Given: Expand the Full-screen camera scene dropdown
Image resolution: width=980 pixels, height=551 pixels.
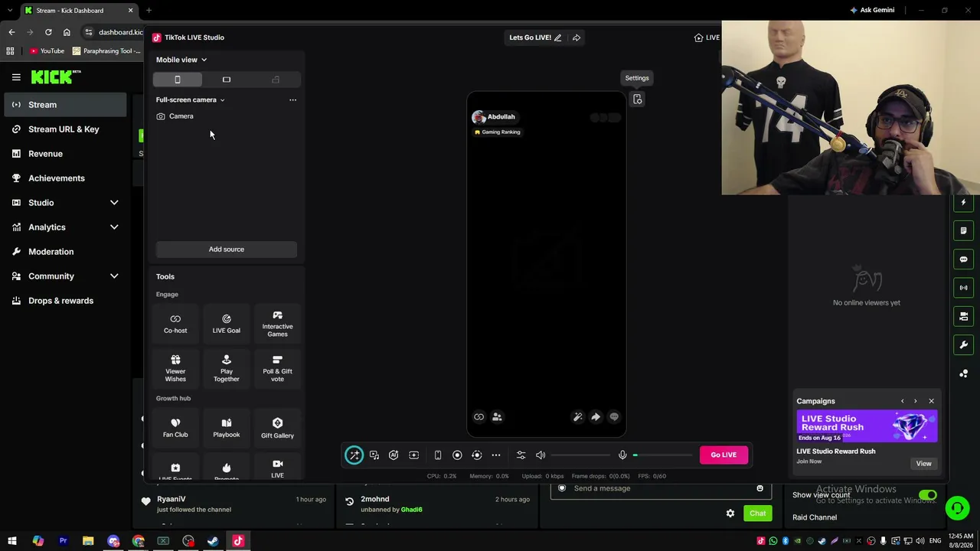Looking at the screenshot, I should [x=191, y=99].
